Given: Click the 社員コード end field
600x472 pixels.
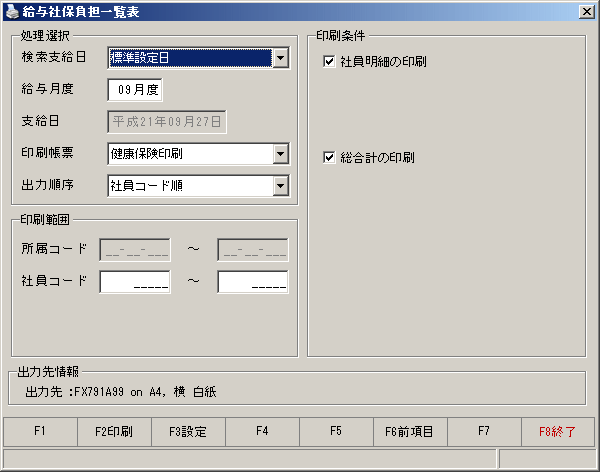Looking at the screenshot, I should point(253,282).
